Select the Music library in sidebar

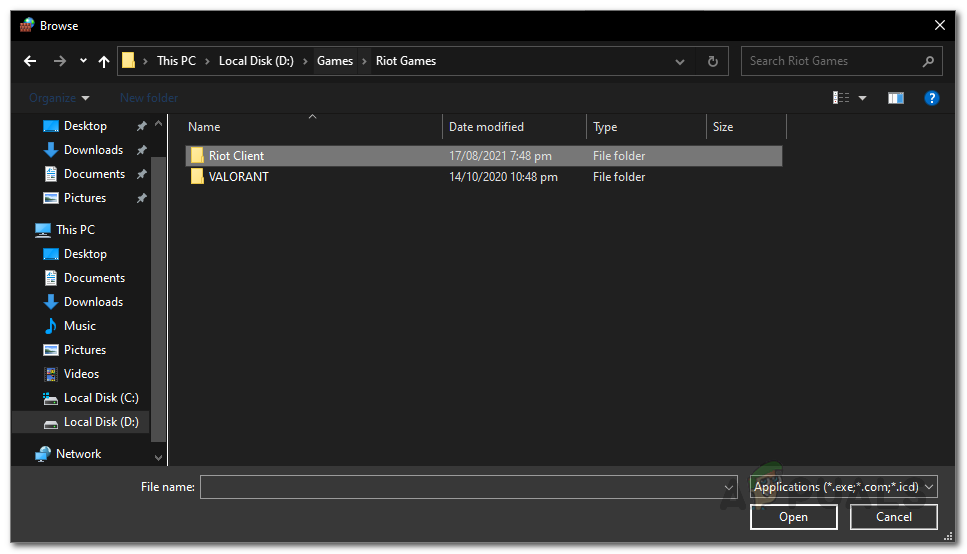click(x=80, y=326)
